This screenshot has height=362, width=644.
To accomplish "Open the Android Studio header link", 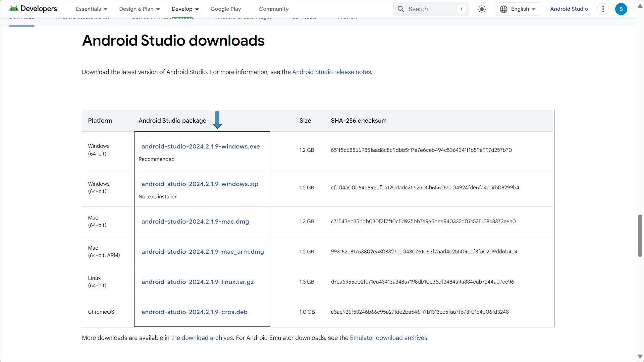I will [x=569, y=9].
